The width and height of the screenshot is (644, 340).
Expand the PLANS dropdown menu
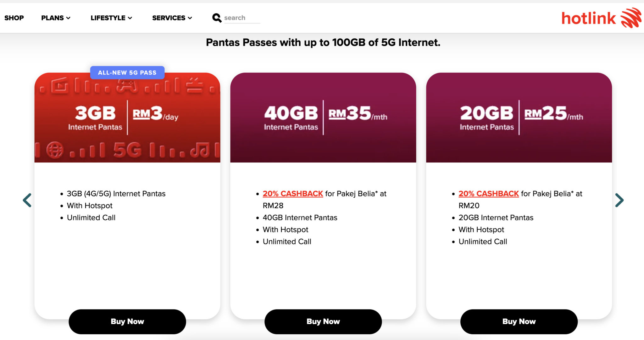tap(56, 18)
